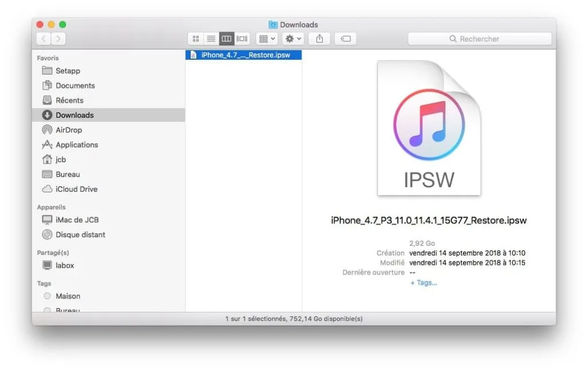The height and width of the screenshot is (371, 588).
Task: Click the Share toolbar button
Action: [x=319, y=38]
